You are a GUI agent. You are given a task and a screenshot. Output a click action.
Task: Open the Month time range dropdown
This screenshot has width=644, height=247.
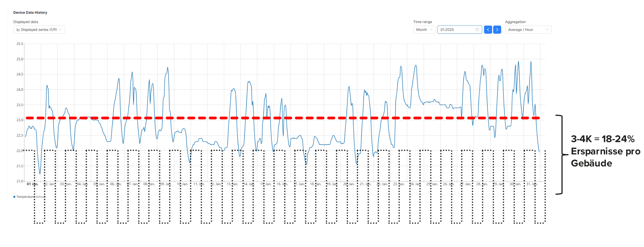(x=424, y=30)
